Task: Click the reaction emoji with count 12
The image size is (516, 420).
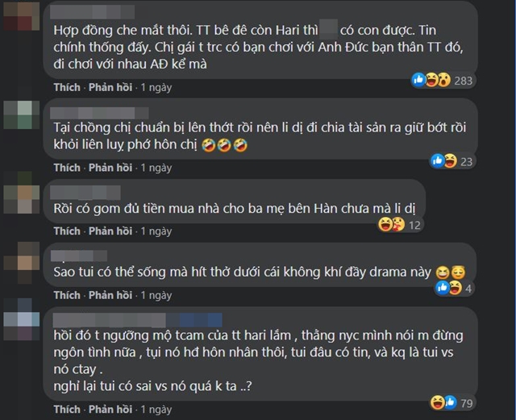Action: pos(392,225)
